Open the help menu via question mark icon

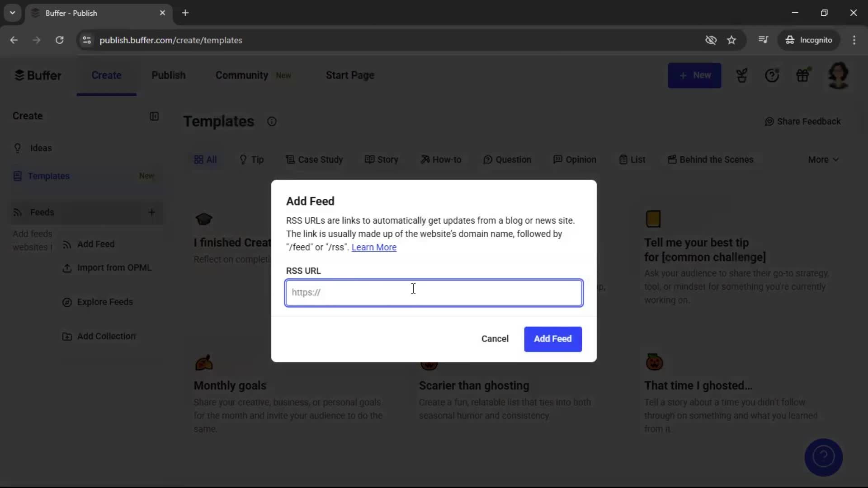click(x=773, y=75)
